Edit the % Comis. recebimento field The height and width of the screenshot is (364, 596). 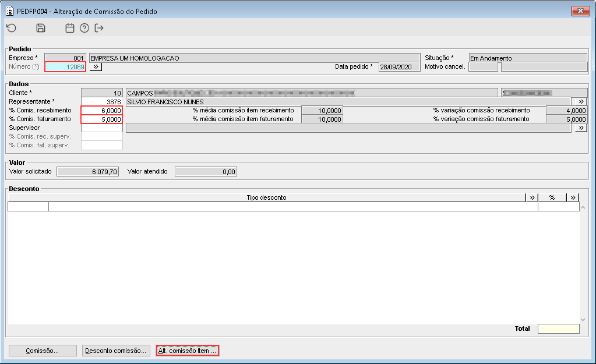[x=101, y=110]
